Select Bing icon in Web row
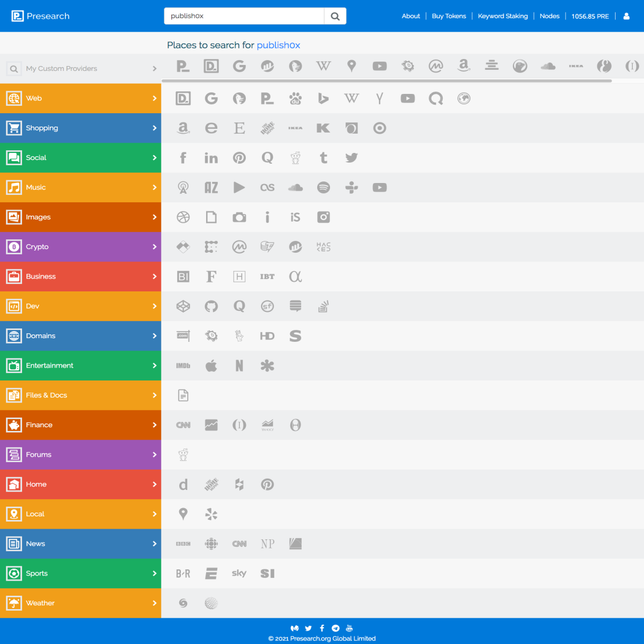This screenshot has width=644, height=644. click(324, 98)
